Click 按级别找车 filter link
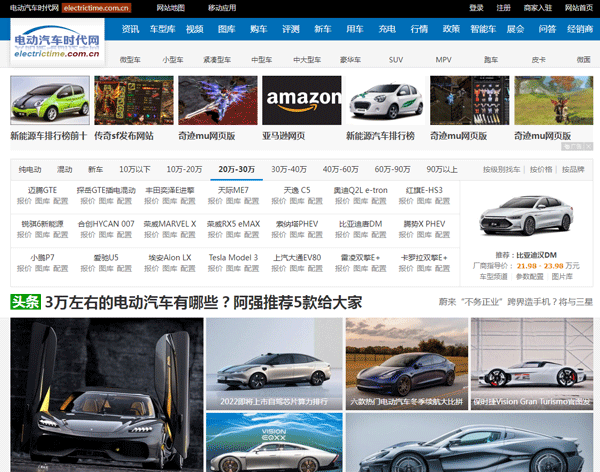This screenshot has width=600, height=472. tap(501, 170)
